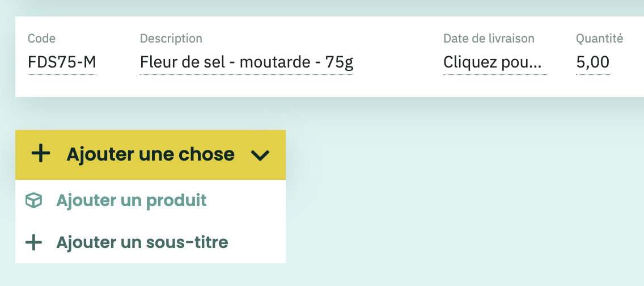Screen dimensions: 644x286
Task: Edit the product code FDS75-M
Action: coord(62,62)
